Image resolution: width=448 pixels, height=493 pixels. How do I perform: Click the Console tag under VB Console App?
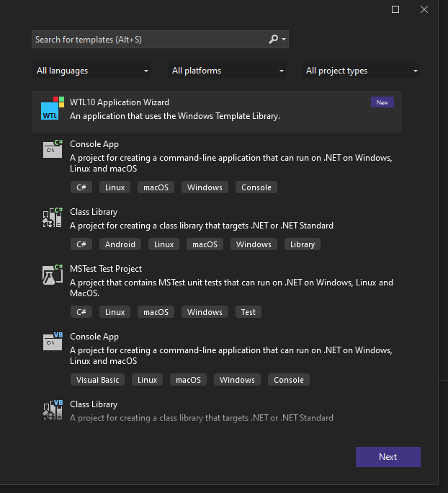288,380
